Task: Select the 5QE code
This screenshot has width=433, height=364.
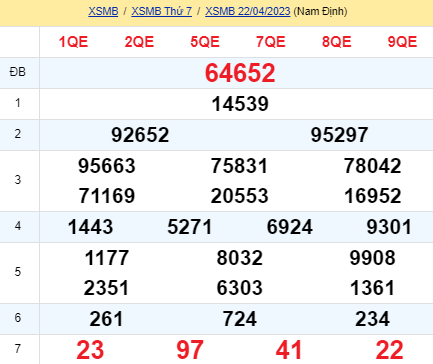Action: tap(205, 42)
